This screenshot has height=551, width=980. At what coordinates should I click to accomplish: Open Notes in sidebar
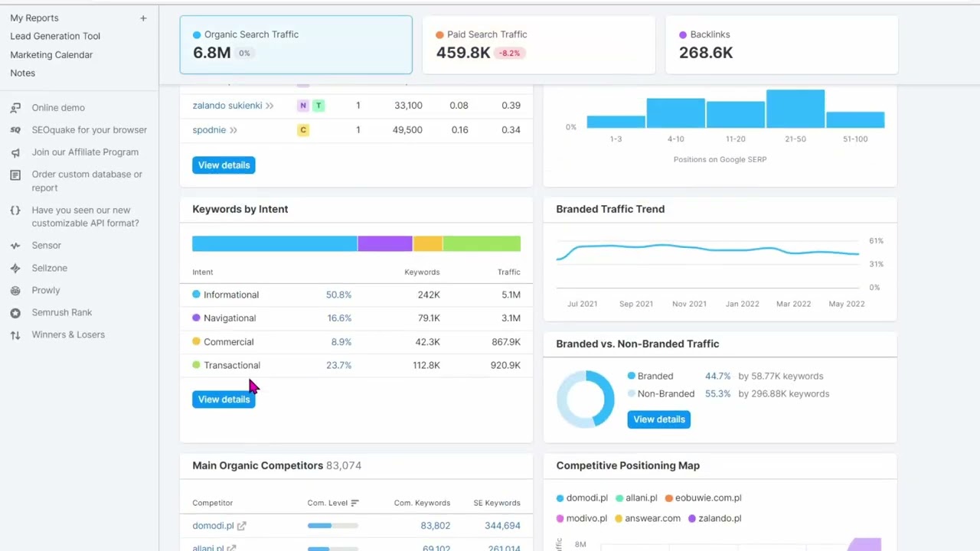(22, 73)
